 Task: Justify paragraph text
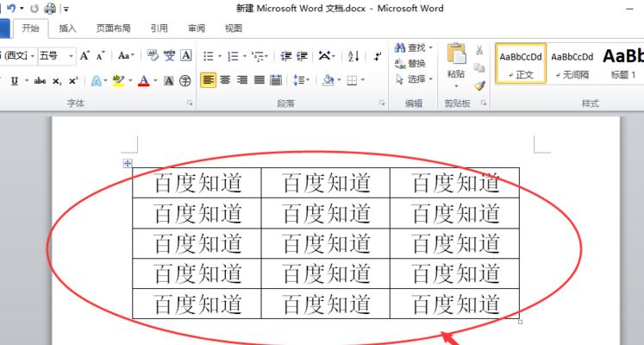click(x=259, y=80)
